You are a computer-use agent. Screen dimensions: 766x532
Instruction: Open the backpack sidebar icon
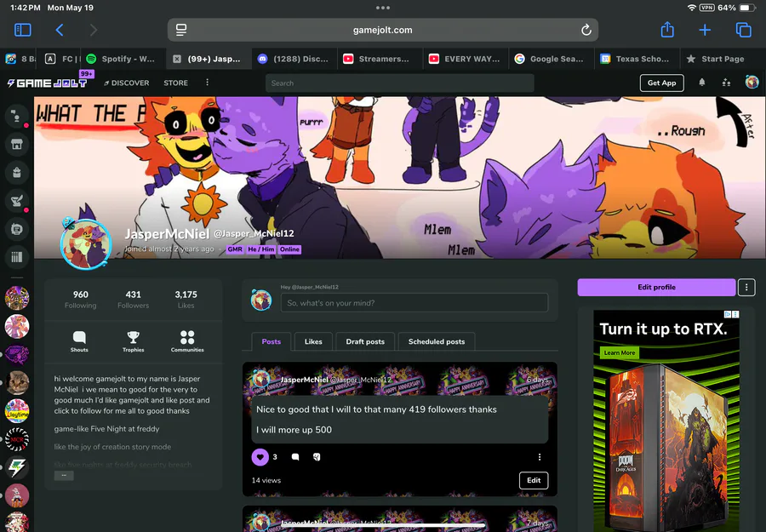tap(17, 173)
